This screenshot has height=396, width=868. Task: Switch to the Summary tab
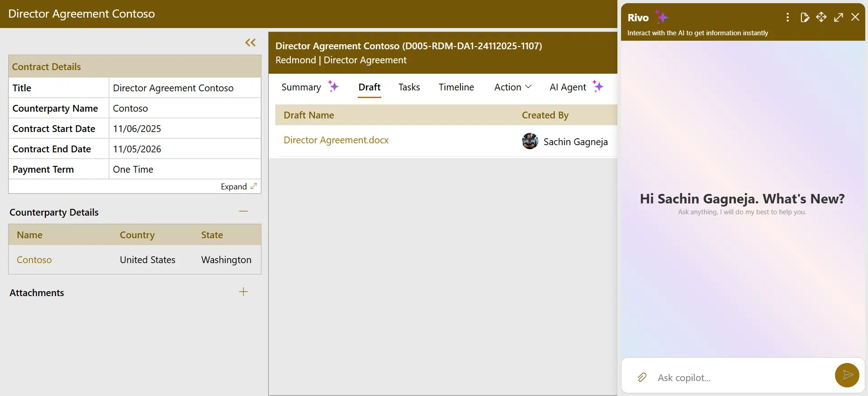pyautogui.click(x=301, y=87)
